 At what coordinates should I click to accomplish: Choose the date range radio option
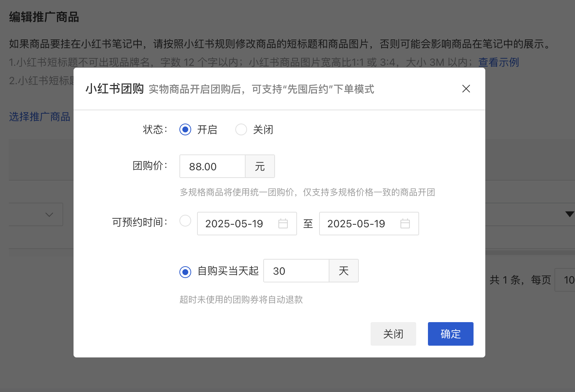point(185,221)
